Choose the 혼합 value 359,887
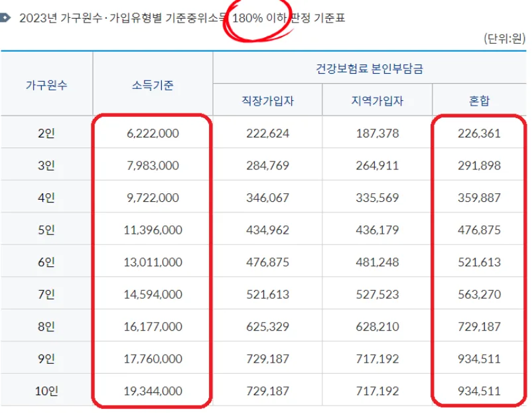Image resolution: width=532 pixels, height=413 pixels. click(x=479, y=198)
